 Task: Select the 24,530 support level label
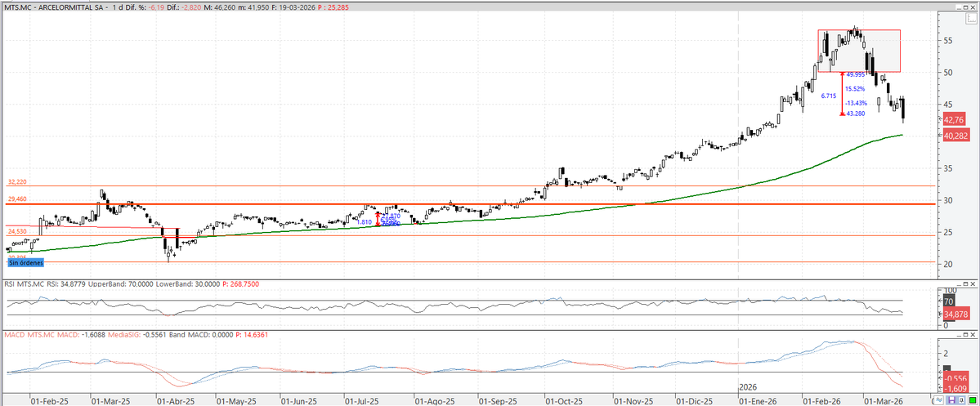pos(17,232)
